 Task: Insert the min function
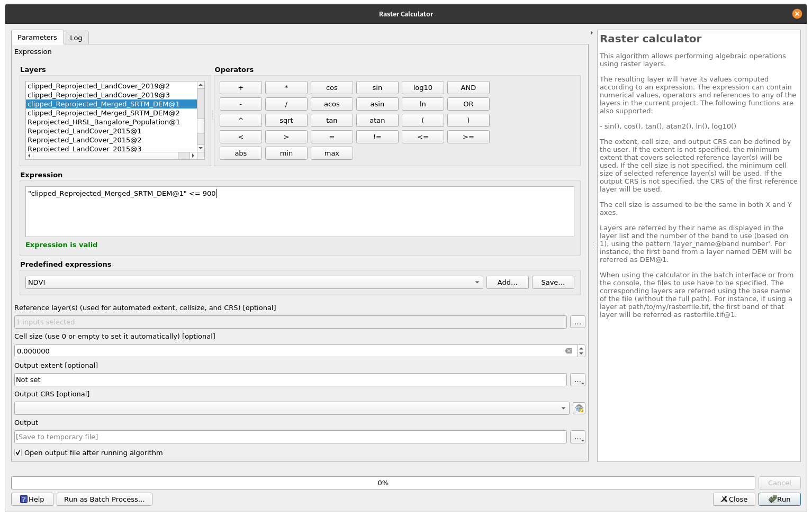pyautogui.click(x=286, y=153)
